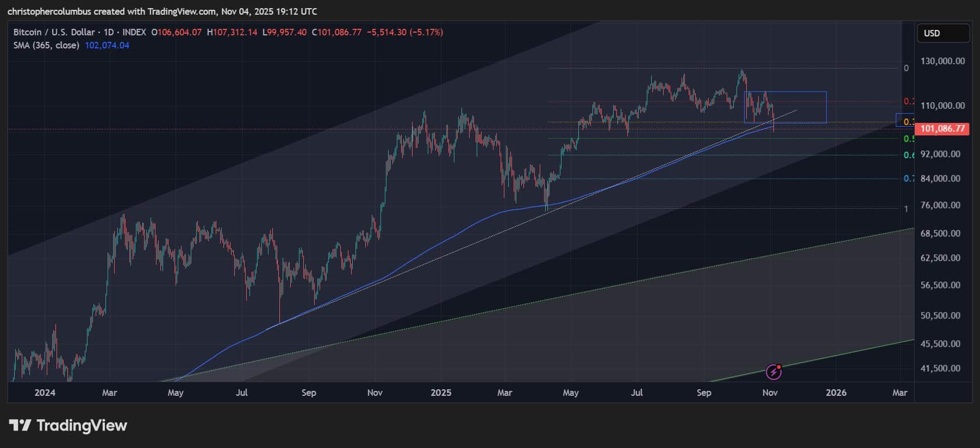Click the 1D interval in the chart legend

[x=108, y=32]
